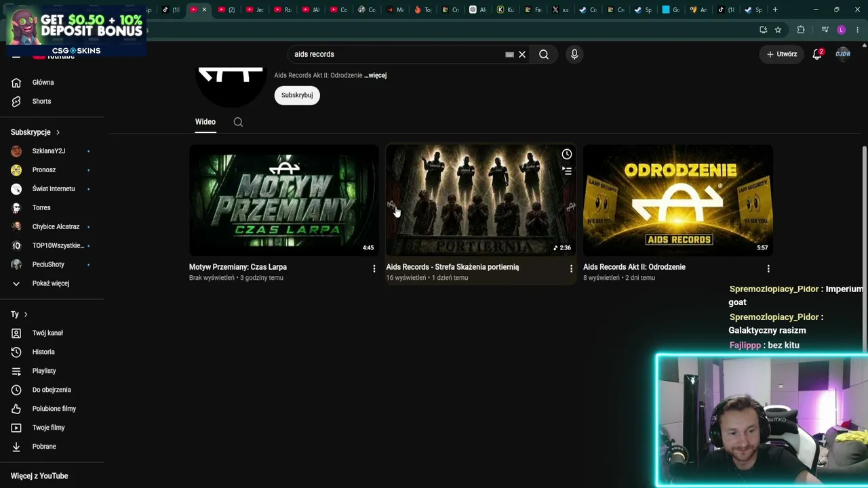Open a new browser tab
Screen dimensions: 868x488
775,9
